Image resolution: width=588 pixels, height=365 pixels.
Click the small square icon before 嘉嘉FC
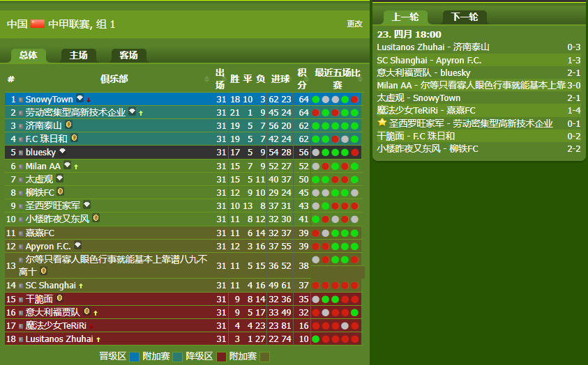21,233
